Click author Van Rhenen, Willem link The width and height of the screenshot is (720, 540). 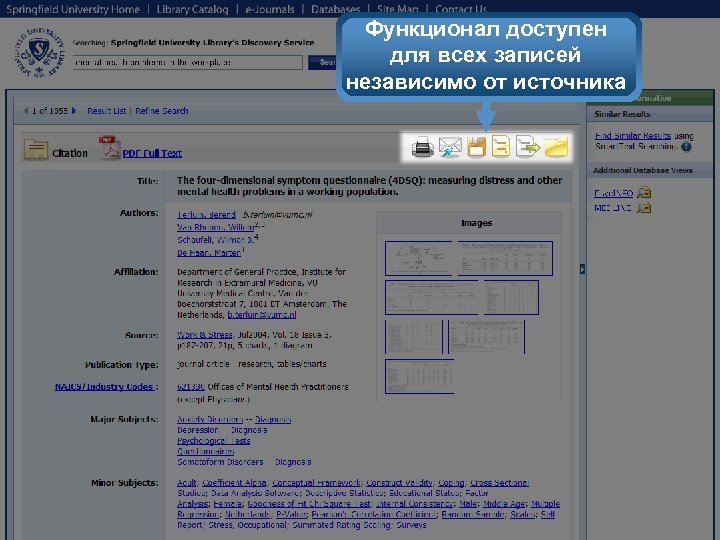(216, 227)
